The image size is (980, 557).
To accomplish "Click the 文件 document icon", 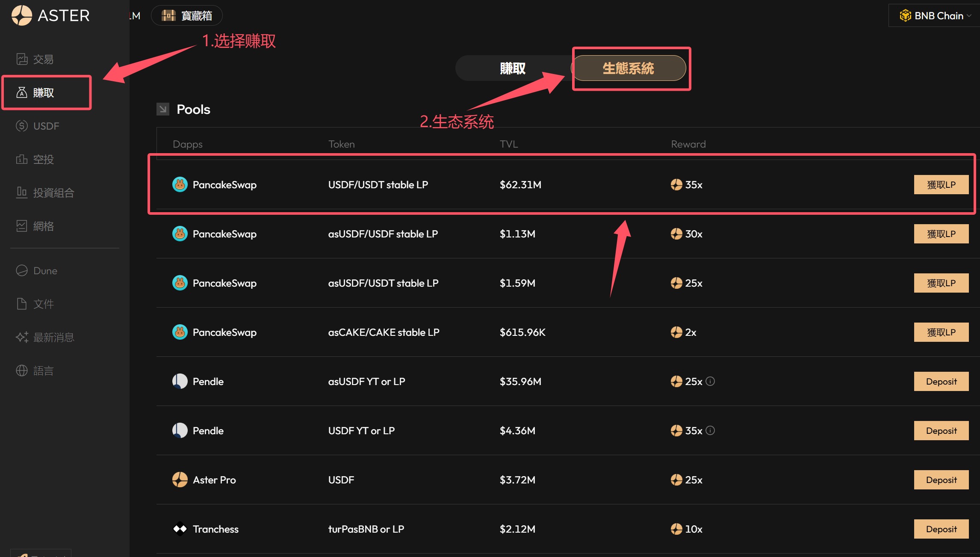I will coord(22,304).
